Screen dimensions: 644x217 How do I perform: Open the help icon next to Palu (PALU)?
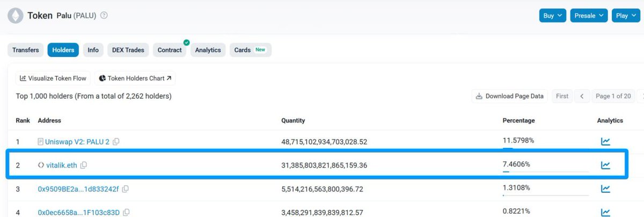pyautogui.click(x=104, y=16)
